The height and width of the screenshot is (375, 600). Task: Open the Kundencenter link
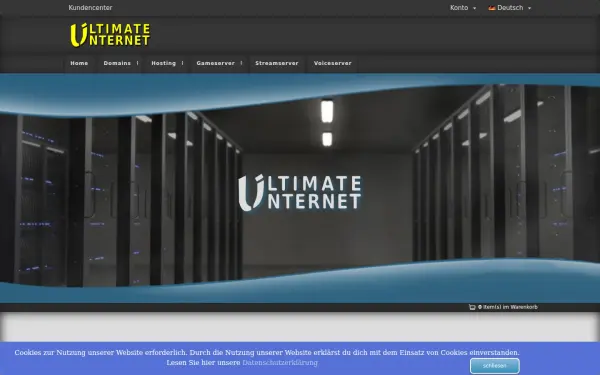click(90, 8)
